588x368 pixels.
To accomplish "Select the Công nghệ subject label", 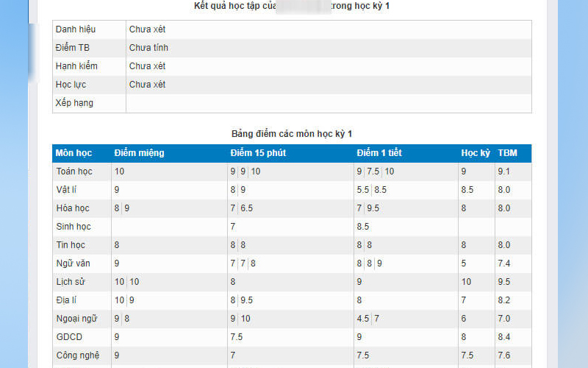I will tap(76, 355).
